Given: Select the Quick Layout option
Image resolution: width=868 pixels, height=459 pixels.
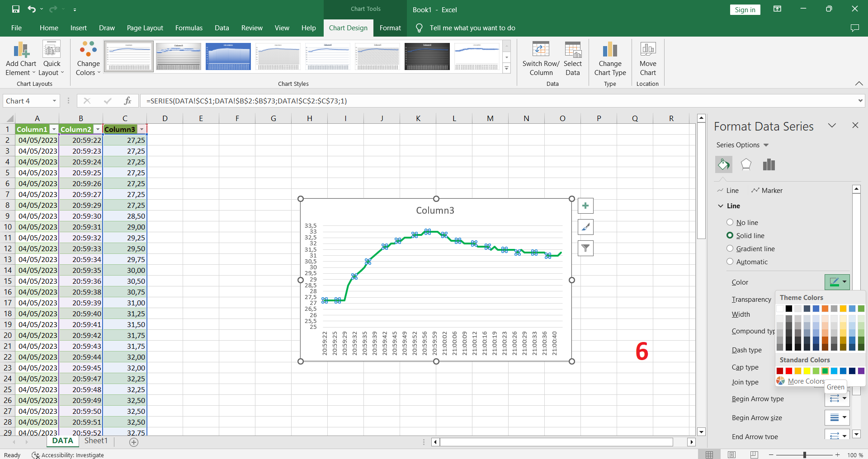Looking at the screenshot, I should (52, 58).
